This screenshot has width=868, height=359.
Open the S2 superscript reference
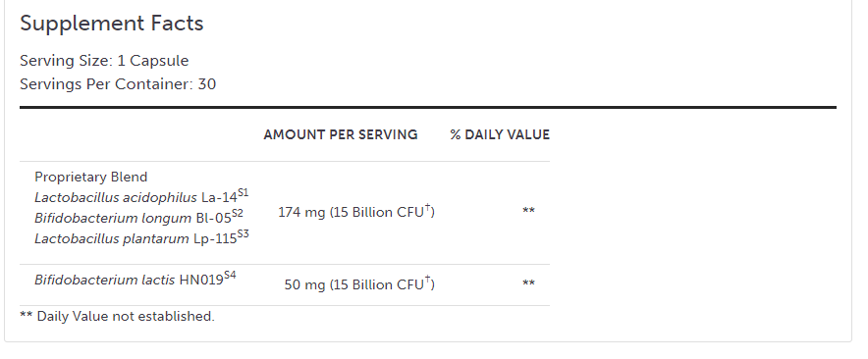point(237,214)
